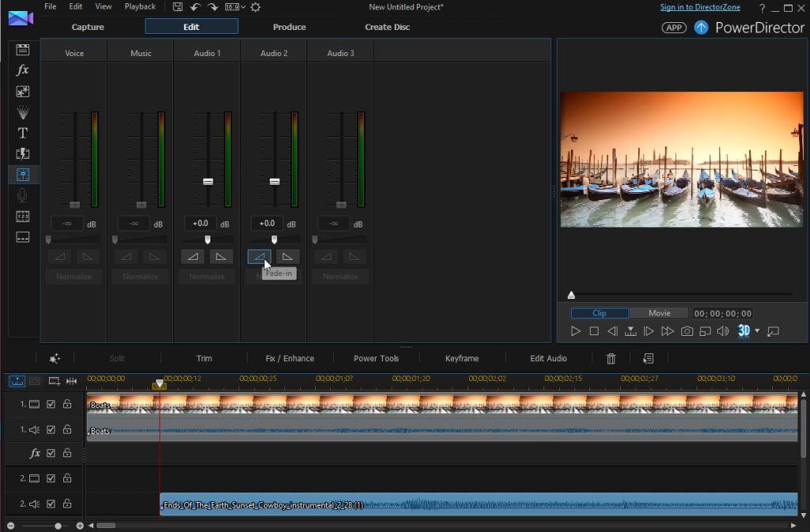This screenshot has height=532, width=810.
Task: Uncheck the effect (fx) track checkbox
Action: 51,453
